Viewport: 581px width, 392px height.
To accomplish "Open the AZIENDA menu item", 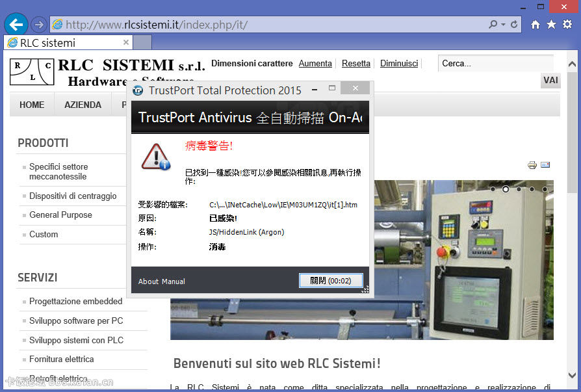I will pyautogui.click(x=83, y=105).
